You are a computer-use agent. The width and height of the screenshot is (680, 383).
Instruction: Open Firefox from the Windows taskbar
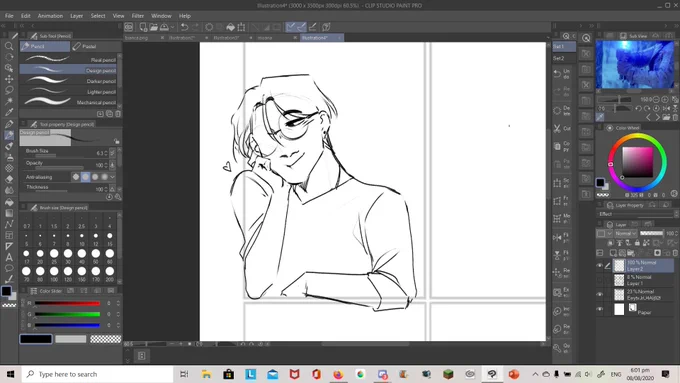pos(338,374)
